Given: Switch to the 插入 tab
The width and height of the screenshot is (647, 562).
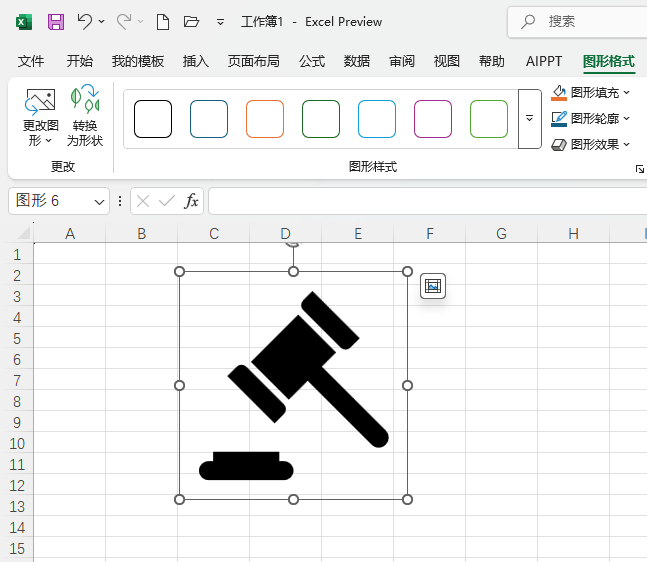Looking at the screenshot, I should tap(196, 61).
